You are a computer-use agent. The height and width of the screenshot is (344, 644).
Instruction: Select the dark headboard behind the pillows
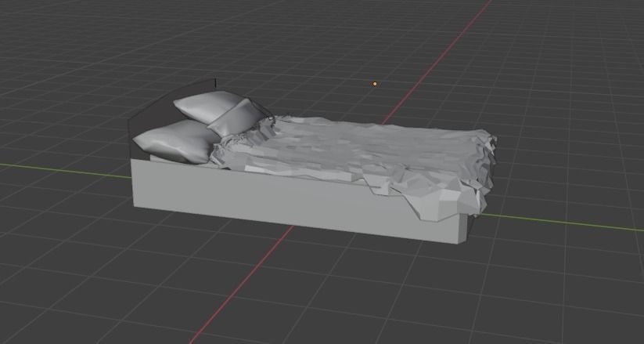(x=156, y=115)
